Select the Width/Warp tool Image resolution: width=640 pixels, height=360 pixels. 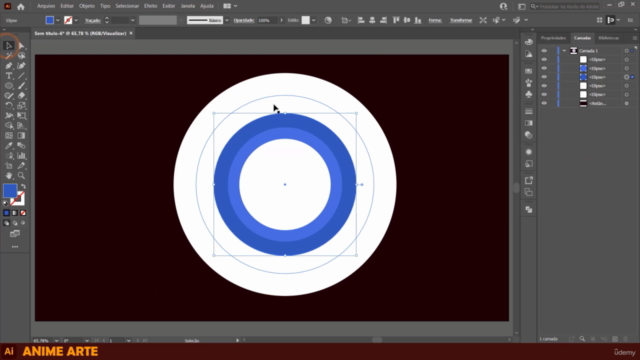tap(9, 116)
